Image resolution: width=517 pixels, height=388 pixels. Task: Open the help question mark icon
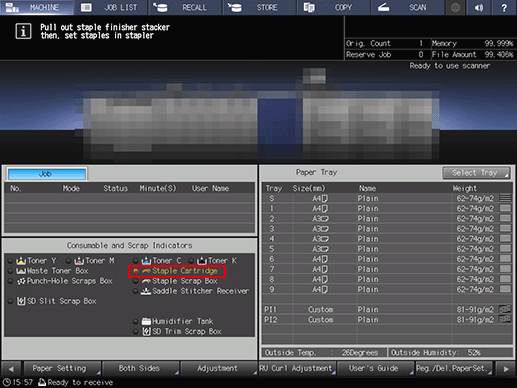[504, 7]
